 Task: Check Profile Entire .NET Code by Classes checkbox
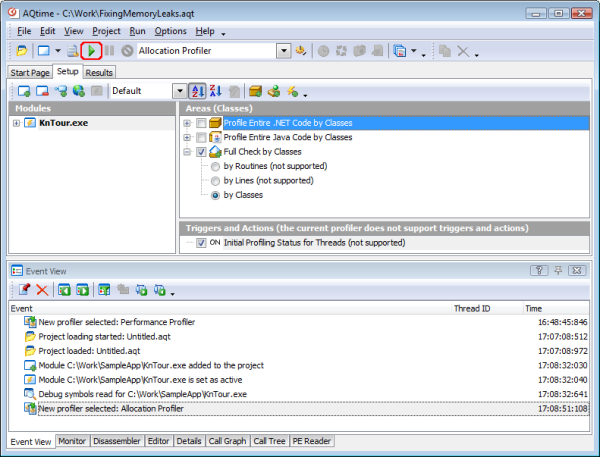coord(201,123)
